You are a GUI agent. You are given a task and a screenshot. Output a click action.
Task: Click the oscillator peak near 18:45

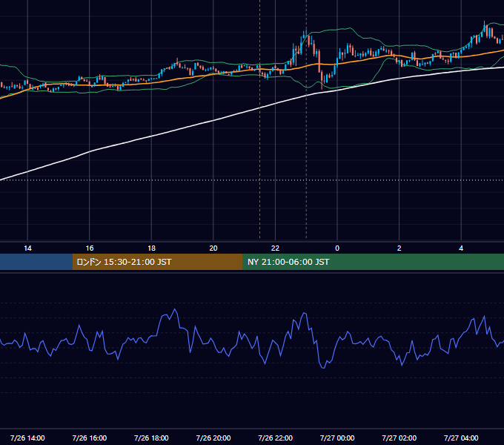[175, 310]
